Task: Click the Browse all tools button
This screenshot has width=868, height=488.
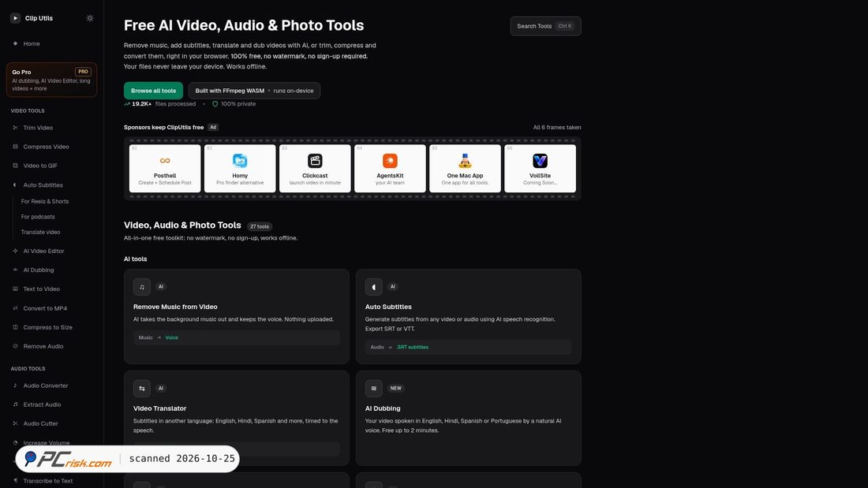Action: click(x=153, y=91)
